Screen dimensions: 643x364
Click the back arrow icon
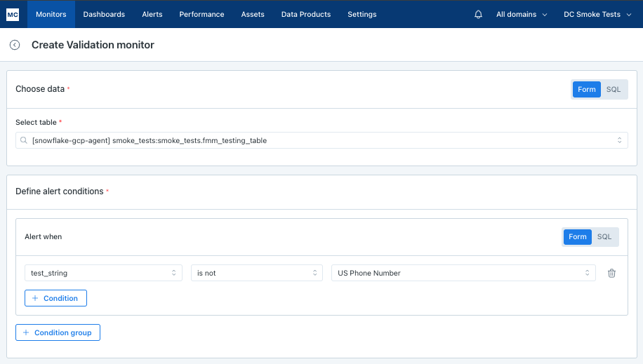coord(15,45)
